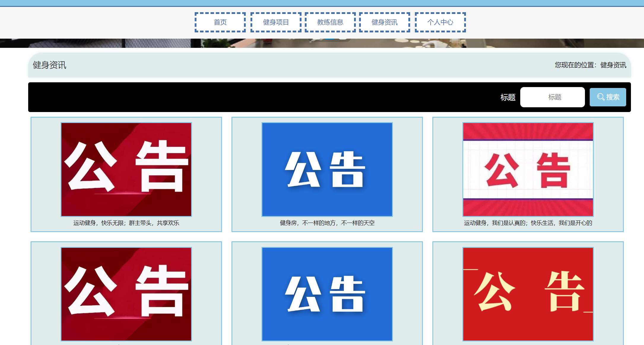Click the blue 公告 thumbnail in bottom row
Image resolution: width=644 pixels, height=345 pixels.
coord(327,294)
